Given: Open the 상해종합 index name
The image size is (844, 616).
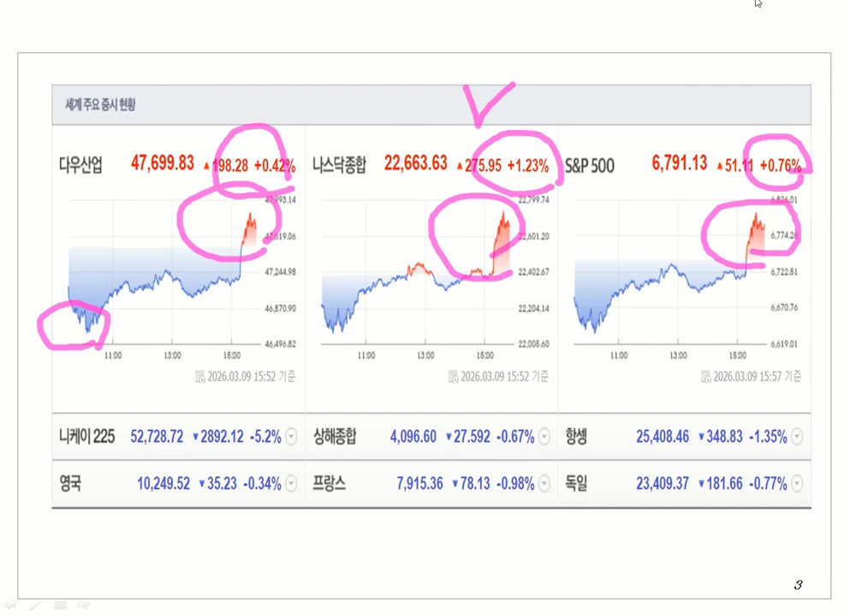Looking at the screenshot, I should pyautogui.click(x=335, y=436).
